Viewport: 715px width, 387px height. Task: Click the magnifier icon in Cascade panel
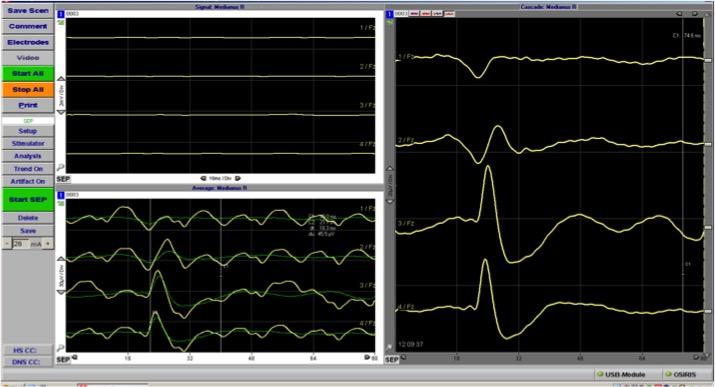389,348
